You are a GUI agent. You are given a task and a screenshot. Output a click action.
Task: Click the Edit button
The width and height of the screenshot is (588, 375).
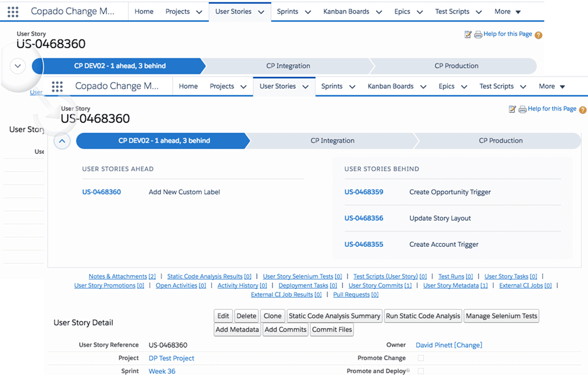(x=223, y=316)
